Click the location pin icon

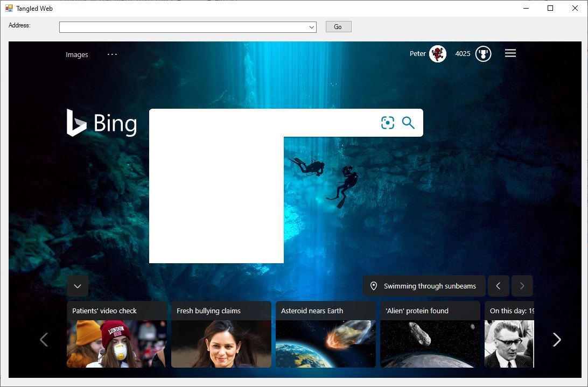tap(374, 286)
